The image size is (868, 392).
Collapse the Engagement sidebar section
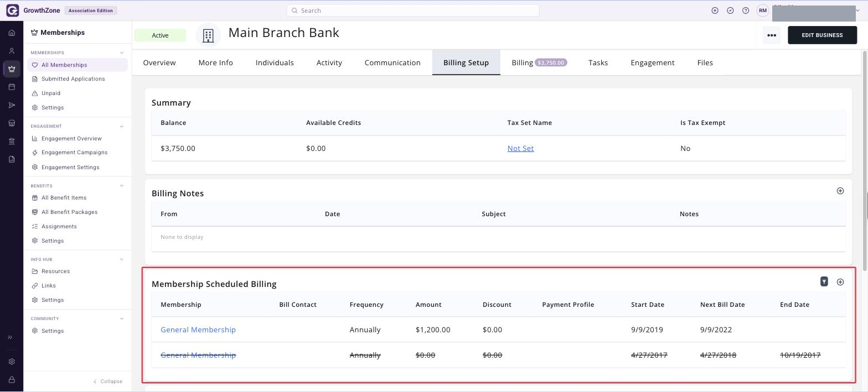(122, 126)
